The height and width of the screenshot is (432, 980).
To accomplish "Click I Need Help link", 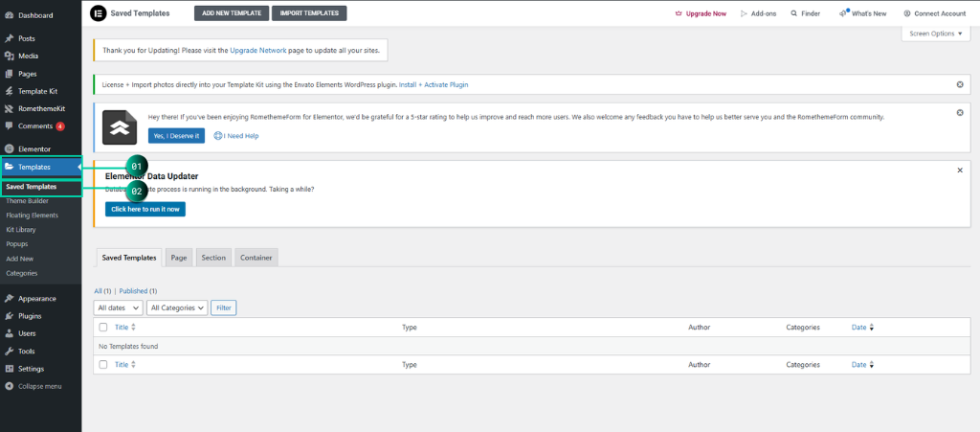I will point(236,136).
